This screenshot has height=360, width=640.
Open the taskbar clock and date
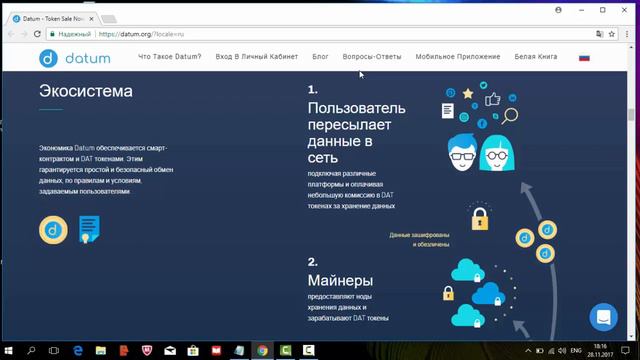coord(600,351)
